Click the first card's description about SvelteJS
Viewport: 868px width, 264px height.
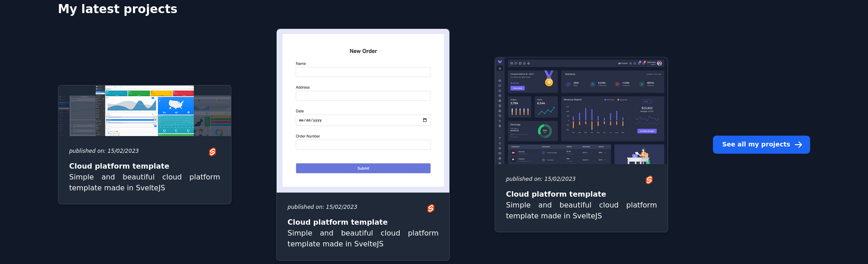[145, 182]
